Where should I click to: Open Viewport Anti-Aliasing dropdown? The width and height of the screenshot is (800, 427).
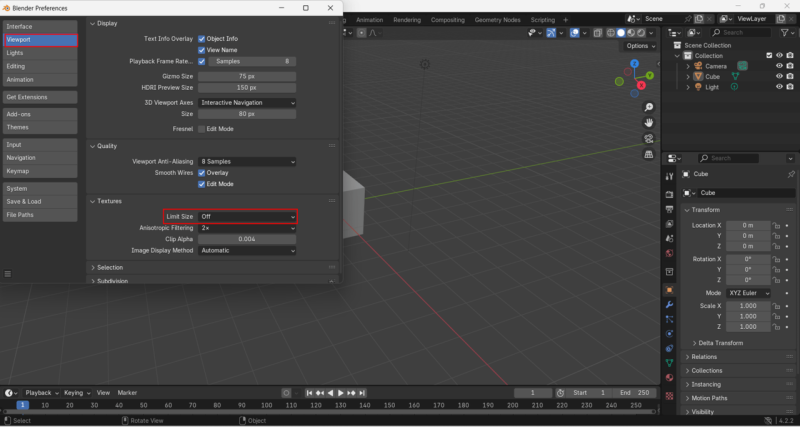click(x=247, y=162)
